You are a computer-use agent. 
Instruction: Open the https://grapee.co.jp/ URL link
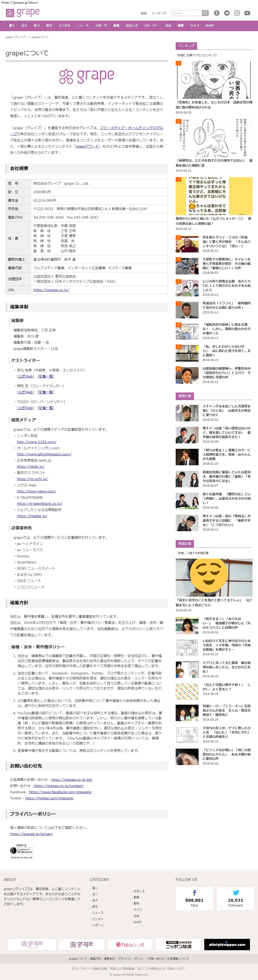coord(51,290)
